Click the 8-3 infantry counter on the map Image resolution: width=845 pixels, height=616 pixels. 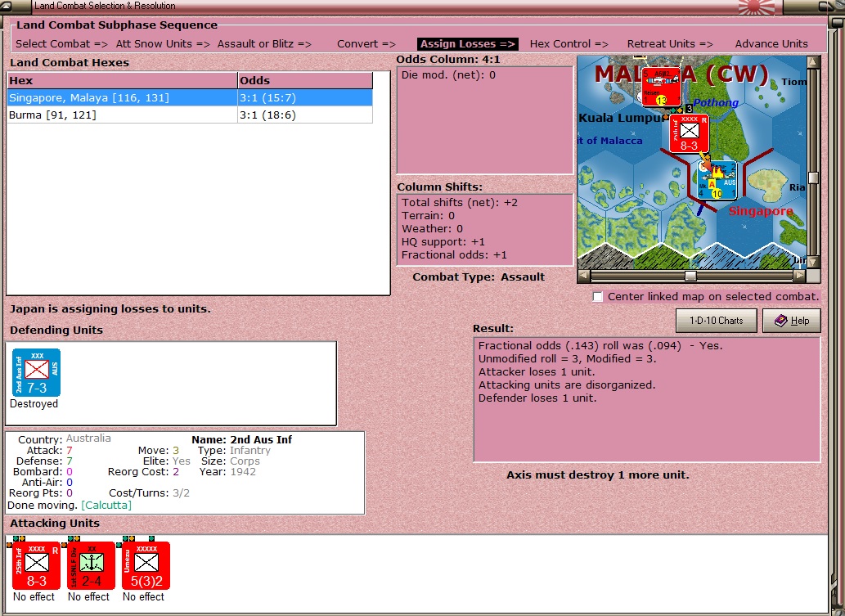click(690, 133)
